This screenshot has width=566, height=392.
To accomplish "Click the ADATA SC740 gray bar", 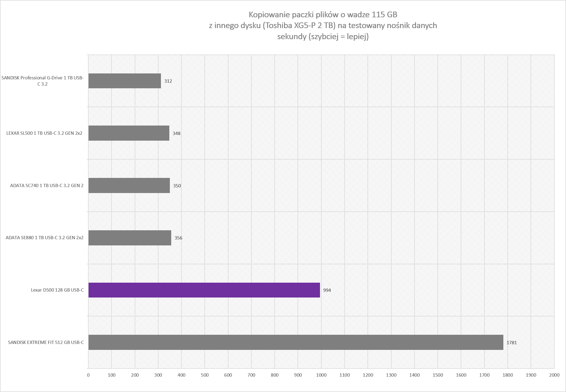I will [129, 185].
